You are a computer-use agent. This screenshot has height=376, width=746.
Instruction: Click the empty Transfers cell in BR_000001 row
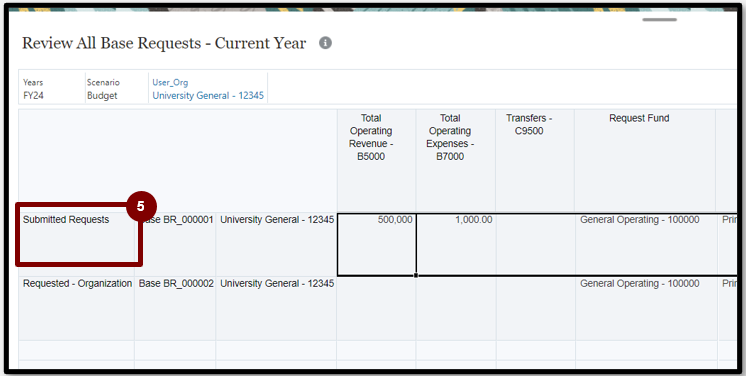pos(535,244)
